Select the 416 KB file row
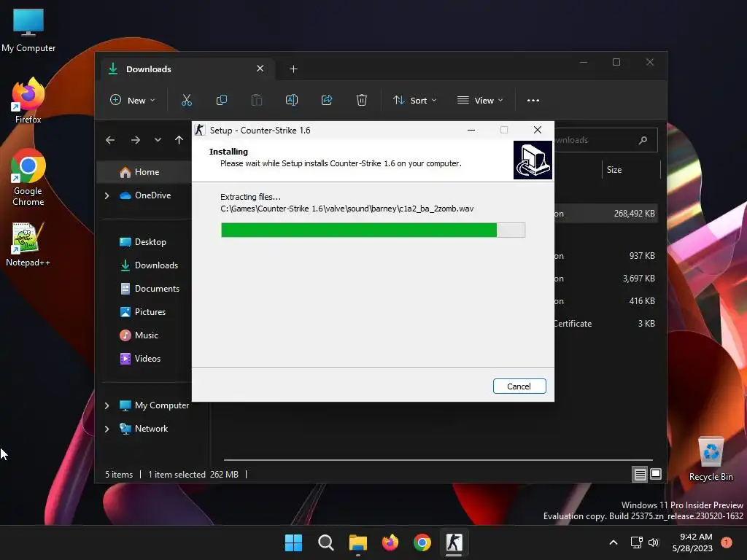 click(606, 301)
